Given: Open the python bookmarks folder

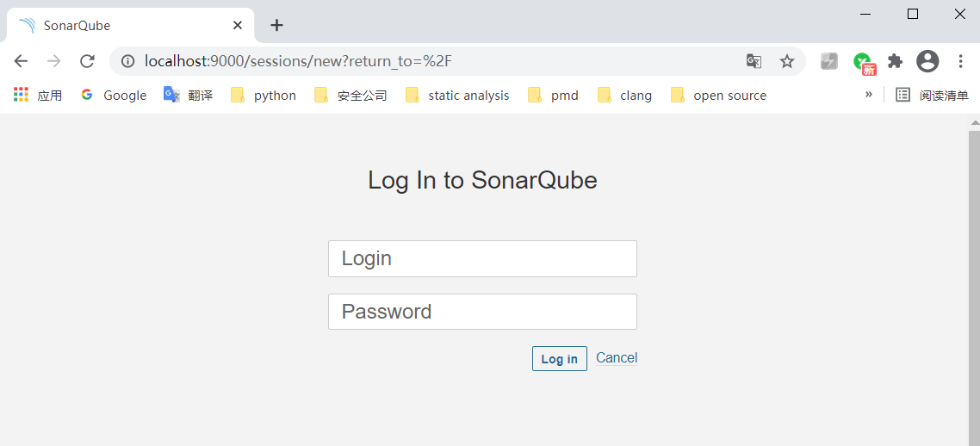Looking at the screenshot, I should click(x=264, y=96).
